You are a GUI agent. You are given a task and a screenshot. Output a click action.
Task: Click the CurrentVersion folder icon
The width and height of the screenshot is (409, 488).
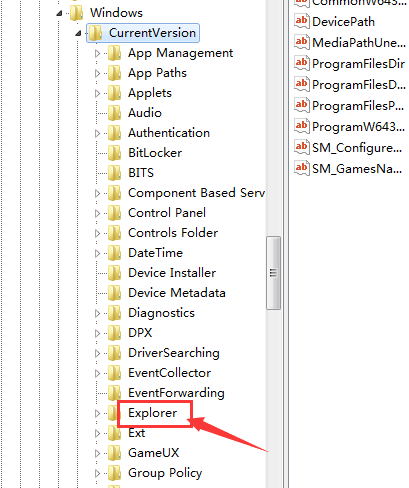pyautogui.click(x=96, y=33)
